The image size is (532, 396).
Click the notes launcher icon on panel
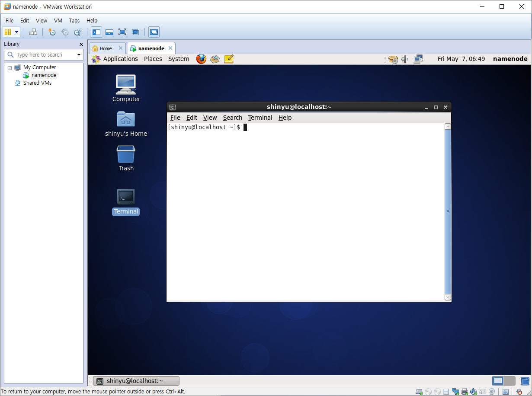[x=229, y=59]
